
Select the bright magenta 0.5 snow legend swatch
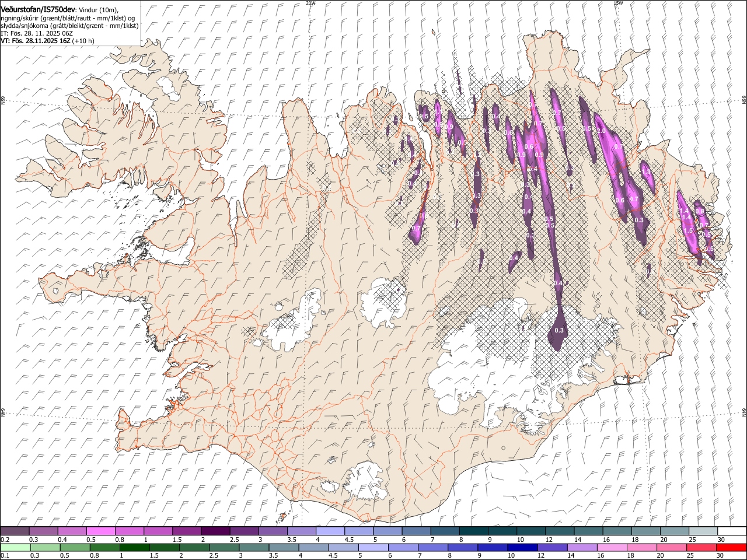pos(101,531)
